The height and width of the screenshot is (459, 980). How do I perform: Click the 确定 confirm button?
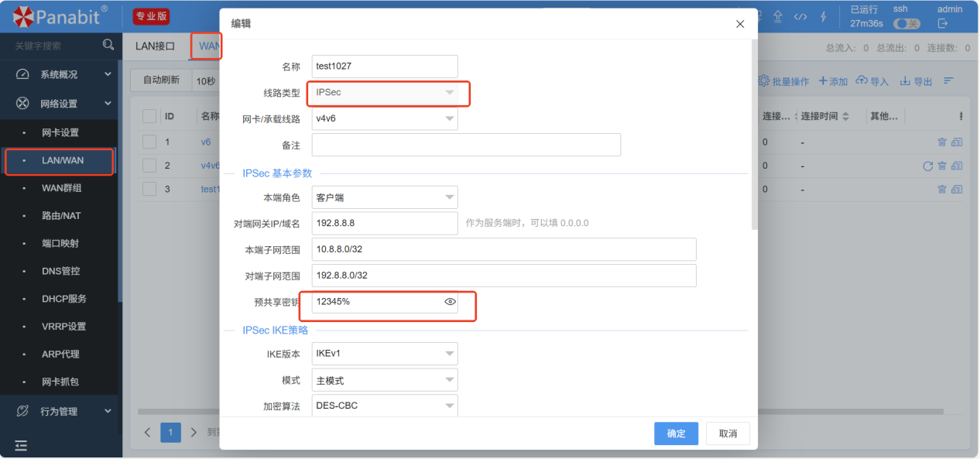click(x=676, y=433)
